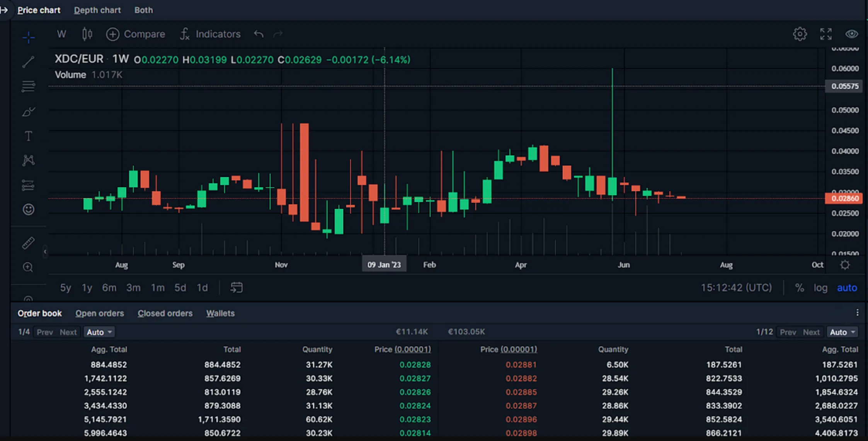This screenshot has width=868, height=441.
Task: Toggle auto scale mode
Action: pos(847,288)
